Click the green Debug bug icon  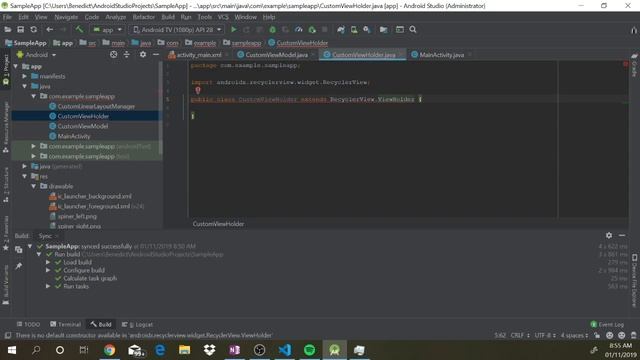(x=272, y=29)
